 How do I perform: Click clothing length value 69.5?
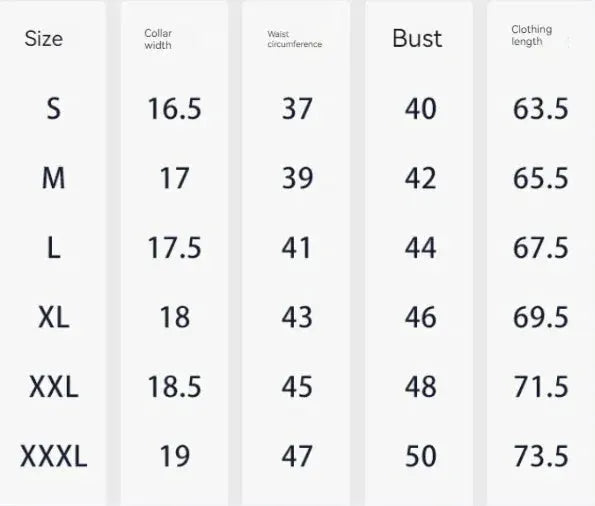click(x=541, y=317)
